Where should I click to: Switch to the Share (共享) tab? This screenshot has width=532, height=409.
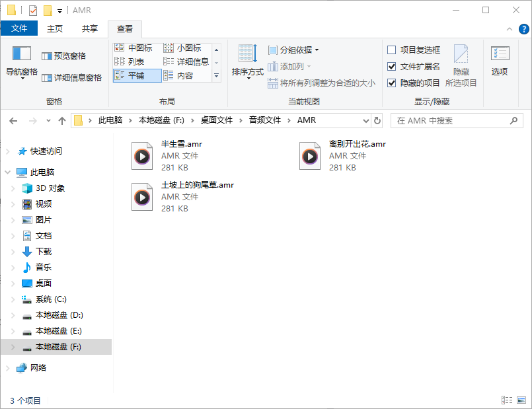[x=90, y=29]
